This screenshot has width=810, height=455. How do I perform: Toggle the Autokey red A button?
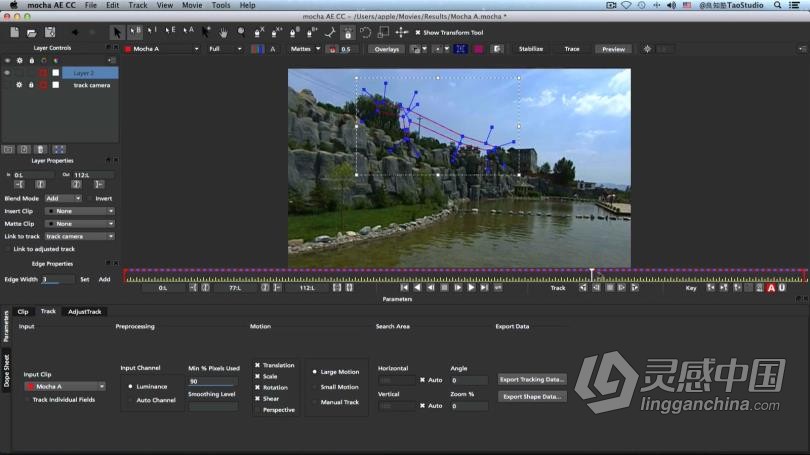point(771,288)
